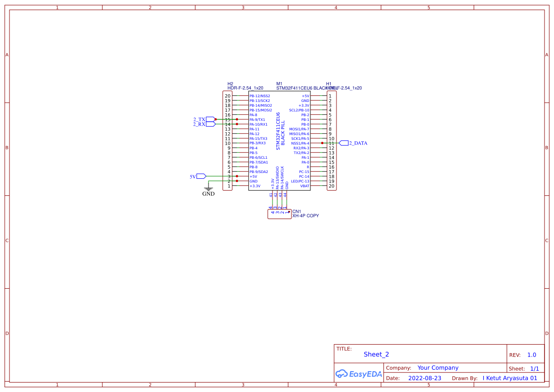This screenshot has height=392, width=554.
Task: Select the CN1 XH-4P COPY connector symbol
Action: pyautogui.click(x=281, y=213)
